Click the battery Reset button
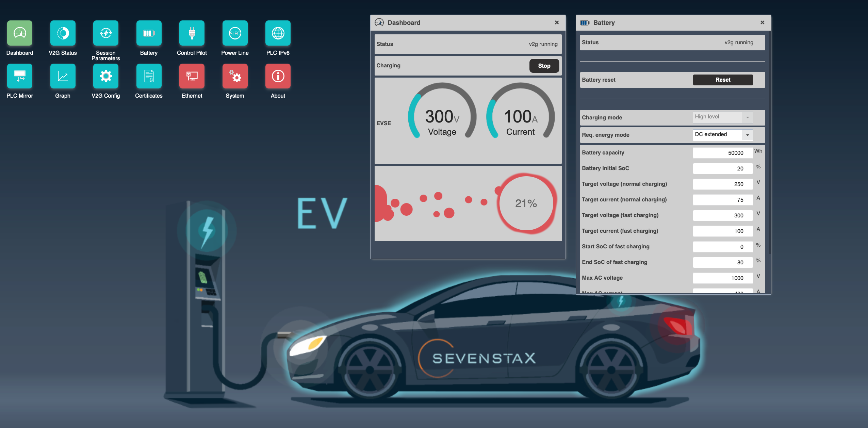 (x=723, y=80)
